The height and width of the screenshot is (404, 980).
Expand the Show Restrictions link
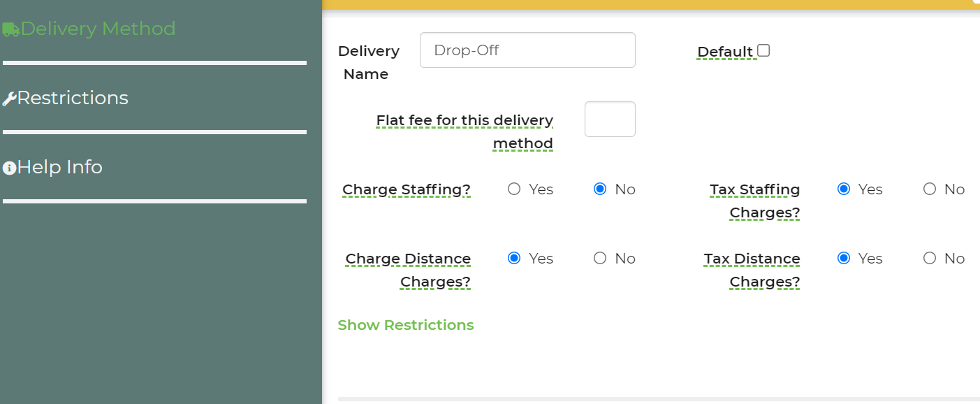(x=406, y=325)
